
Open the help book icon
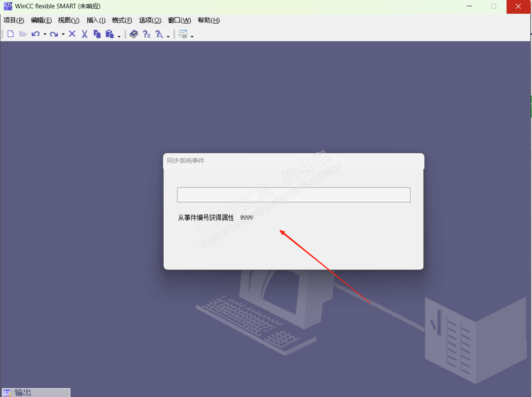(134, 34)
